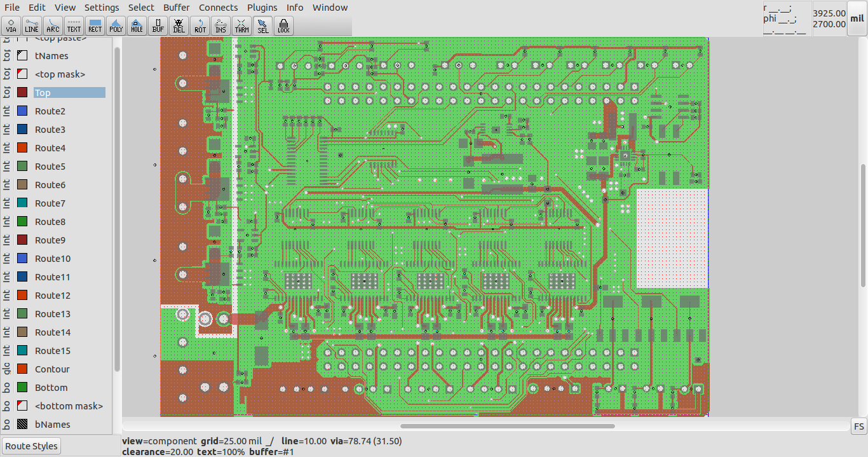Activate the LOCK tool
Screen dimensions: 868x457
point(283,25)
